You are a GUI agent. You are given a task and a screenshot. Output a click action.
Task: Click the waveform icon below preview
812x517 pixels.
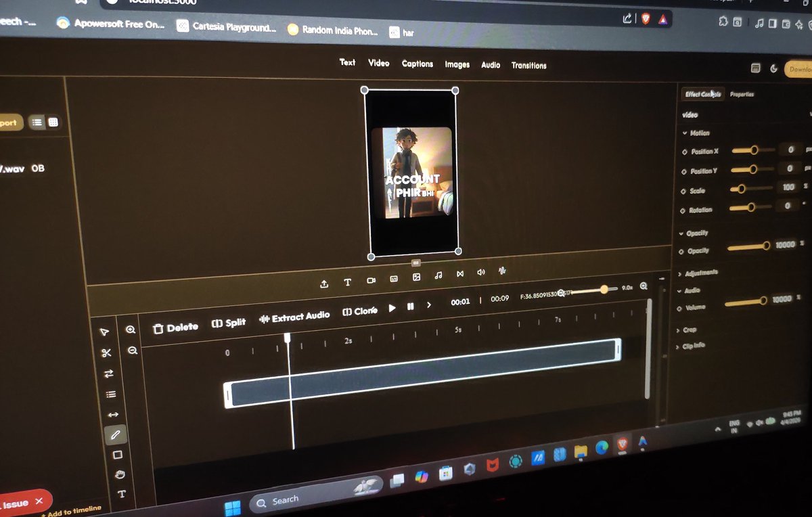pyautogui.click(x=502, y=271)
